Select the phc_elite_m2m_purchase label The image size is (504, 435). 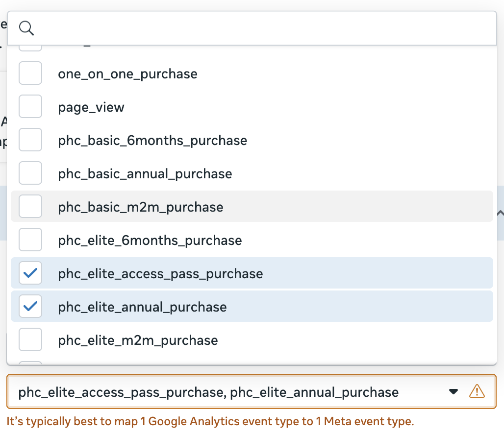[138, 340]
